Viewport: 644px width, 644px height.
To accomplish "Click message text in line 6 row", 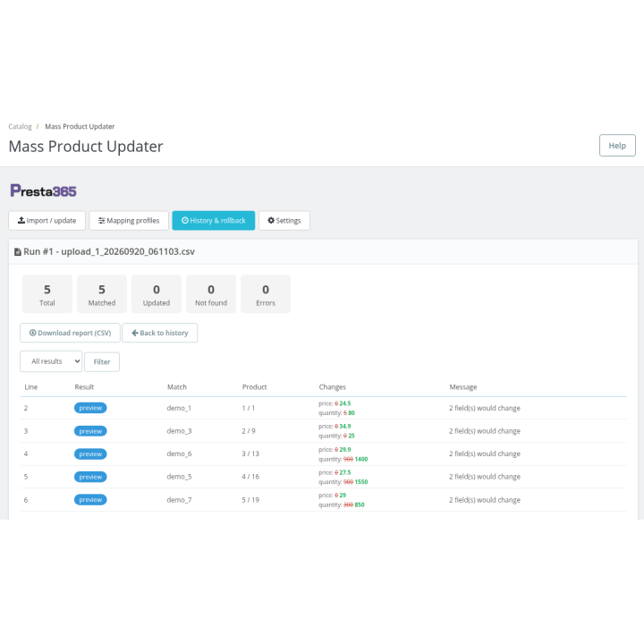I will pos(485,500).
